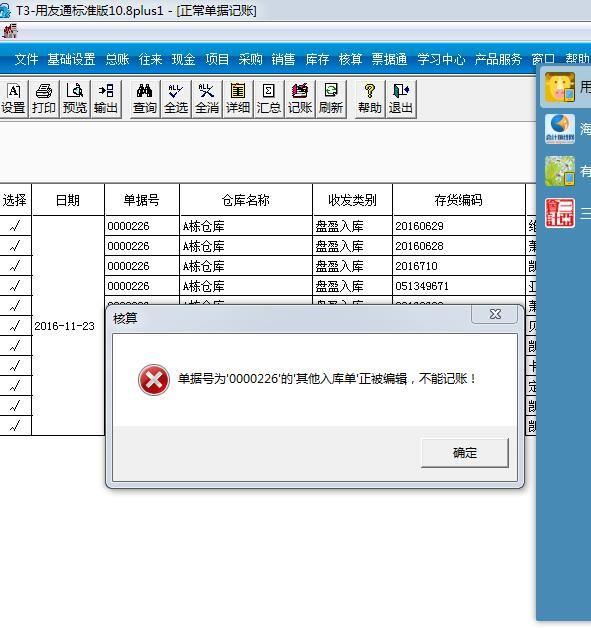
Task: Click the 输出 export icon
Action: coord(106,99)
